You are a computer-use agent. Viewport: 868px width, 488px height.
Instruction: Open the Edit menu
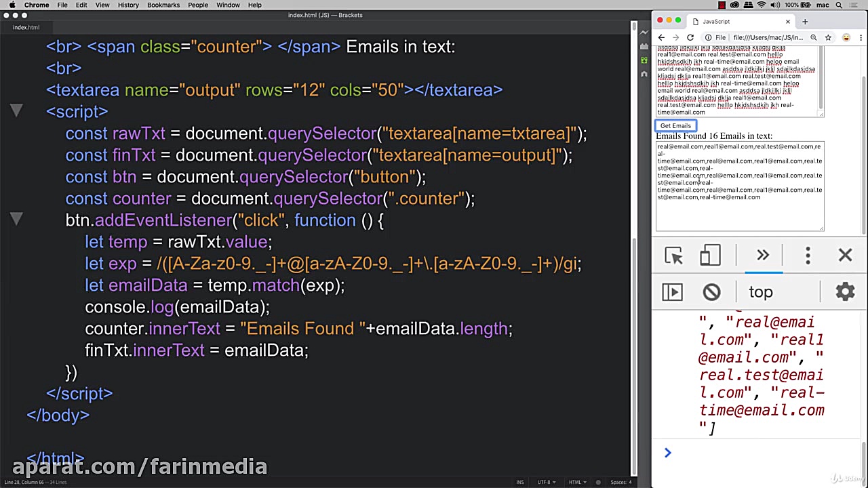coord(81,5)
